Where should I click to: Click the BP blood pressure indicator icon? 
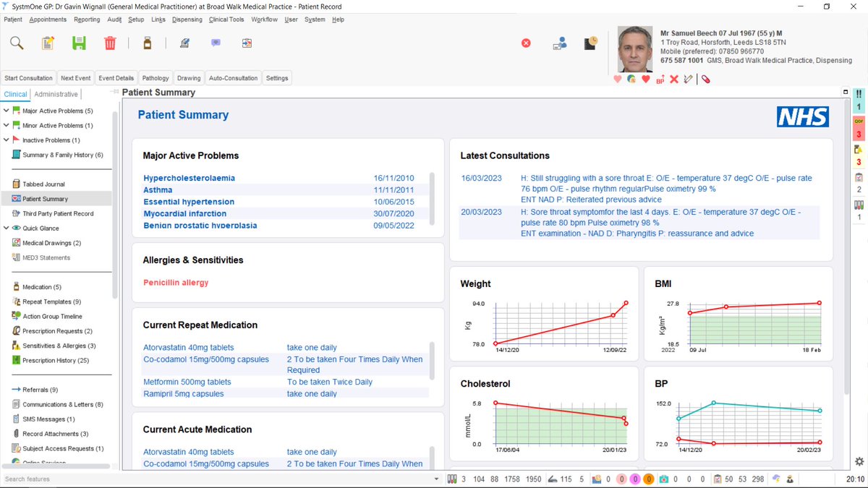660,80
